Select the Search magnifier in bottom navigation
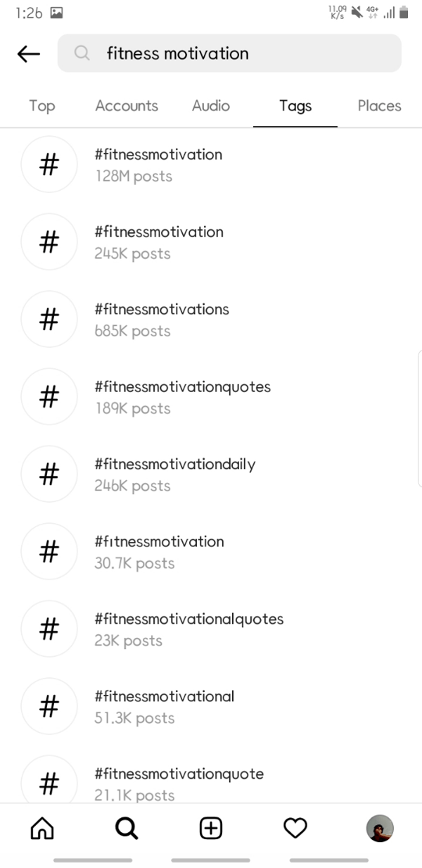The height and width of the screenshot is (868, 422). coord(127,829)
